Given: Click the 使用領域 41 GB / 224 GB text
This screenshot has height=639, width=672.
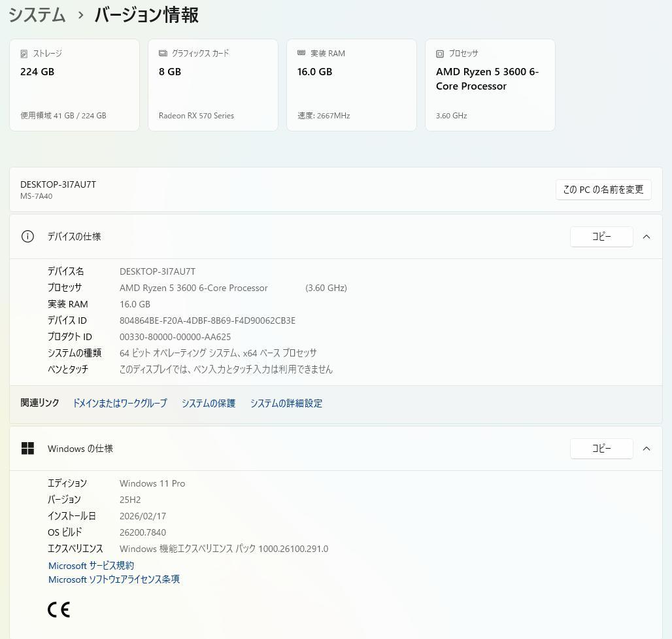Looking at the screenshot, I should (63, 115).
